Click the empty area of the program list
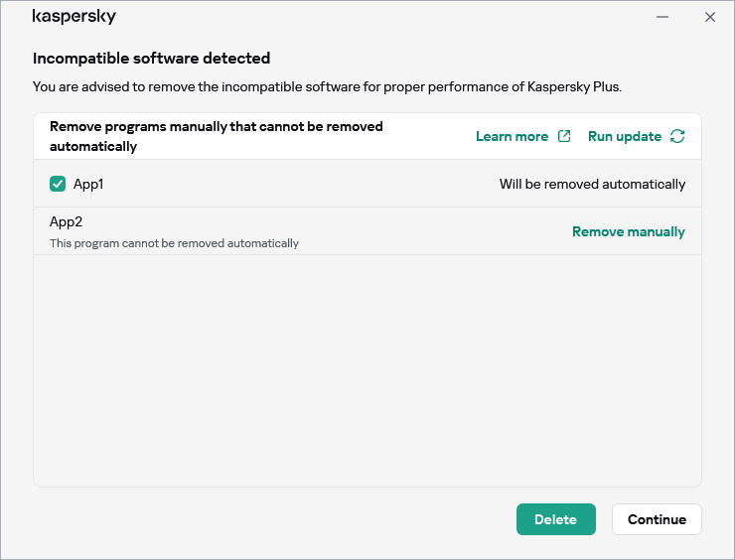Viewport: 735px width, 560px height. coord(367,367)
